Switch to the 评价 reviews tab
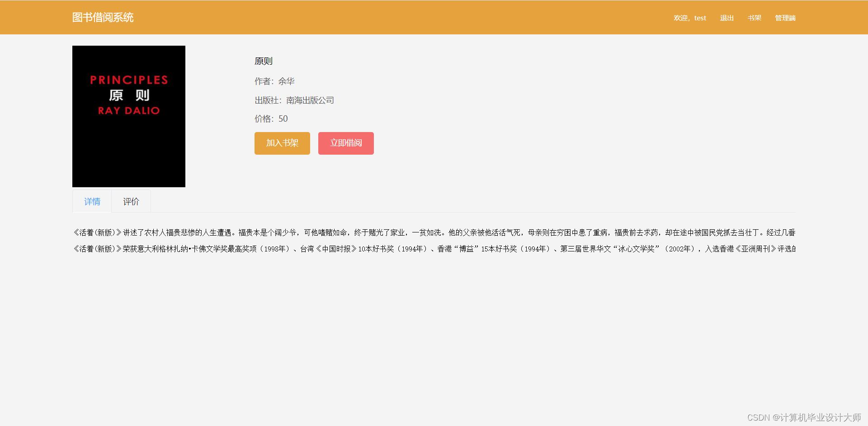 (131, 201)
